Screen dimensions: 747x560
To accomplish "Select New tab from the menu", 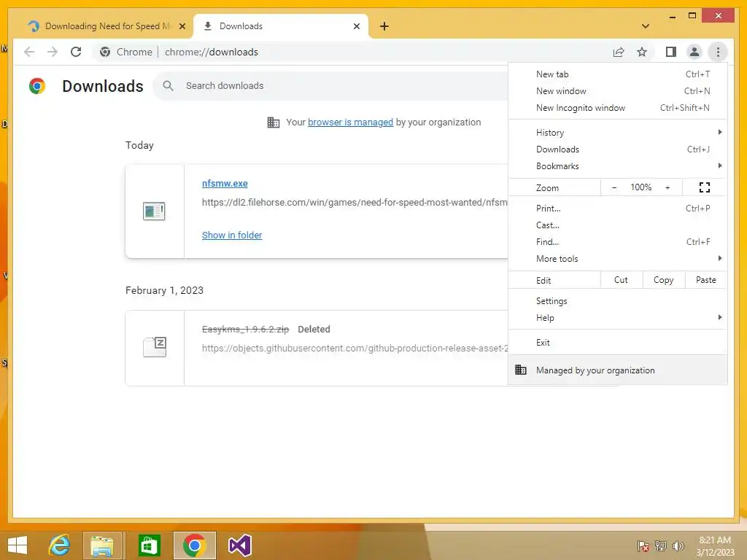I will click(x=618, y=74).
